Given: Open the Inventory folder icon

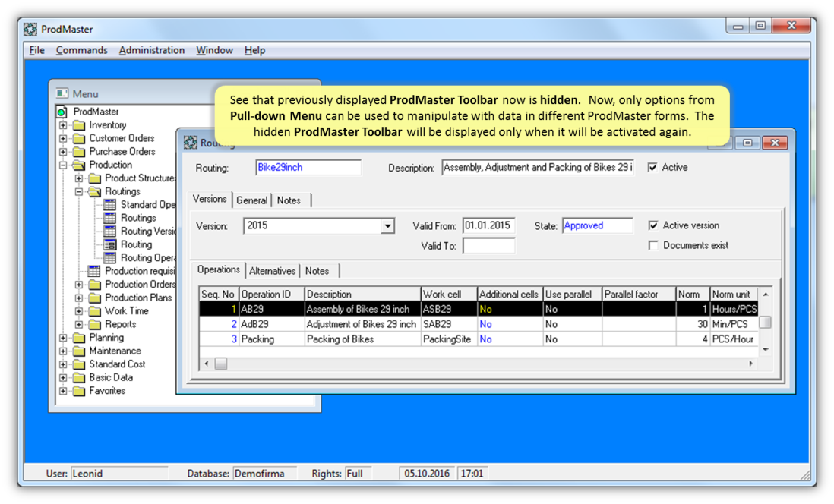Looking at the screenshot, I should [x=78, y=125].
